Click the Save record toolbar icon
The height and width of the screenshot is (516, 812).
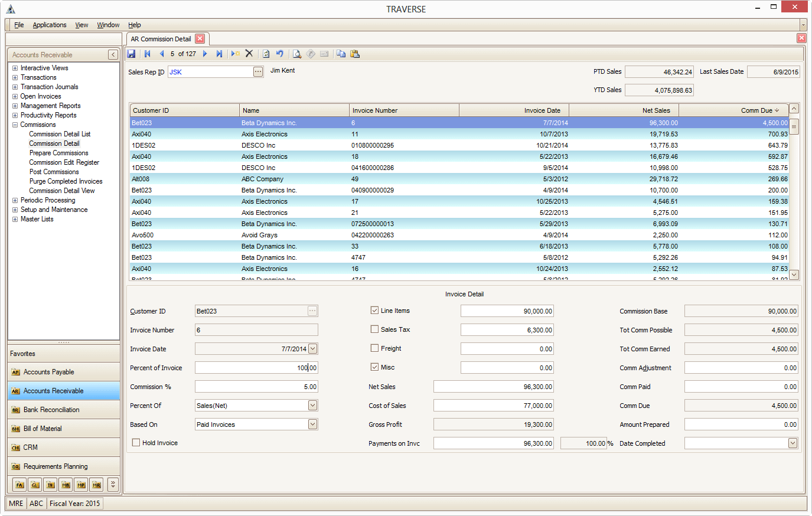tap(131, 54)
